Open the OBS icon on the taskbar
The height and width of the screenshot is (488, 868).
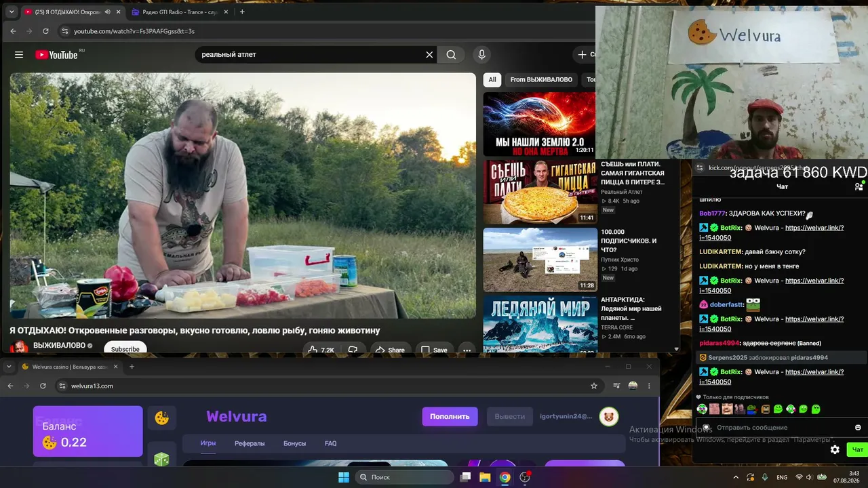click(525, 477)
